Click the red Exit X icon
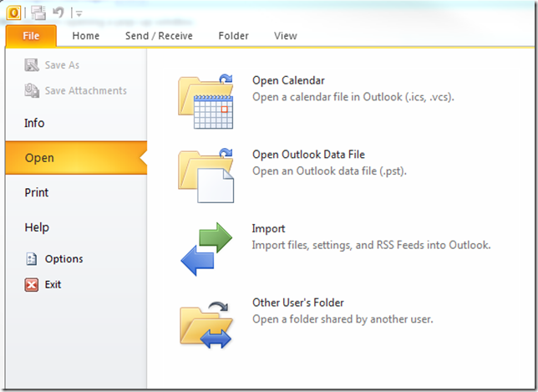Screen dimensions: 538x392 pos(32,284)
